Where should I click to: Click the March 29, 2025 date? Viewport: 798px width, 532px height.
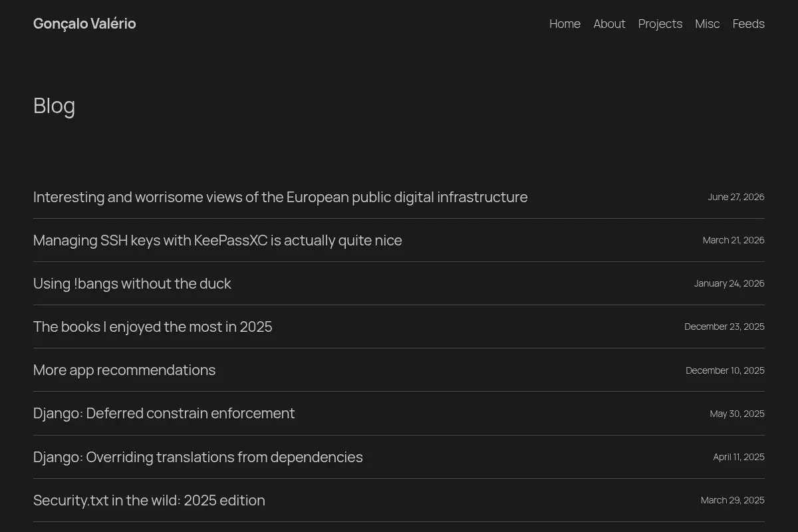pos(733,500)
